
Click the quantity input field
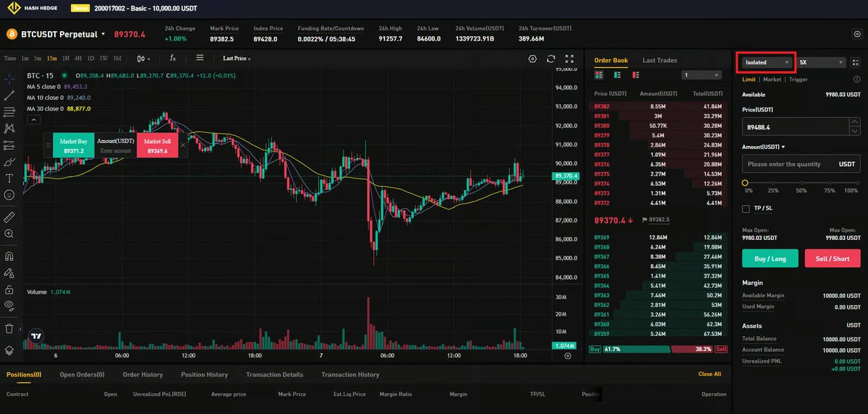(x=801, y=164)
